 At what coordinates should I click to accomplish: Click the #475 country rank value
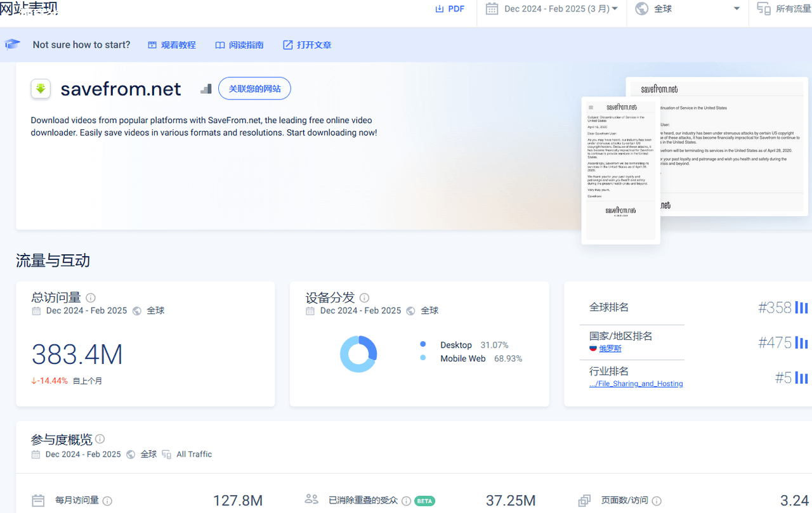[775, 343]
